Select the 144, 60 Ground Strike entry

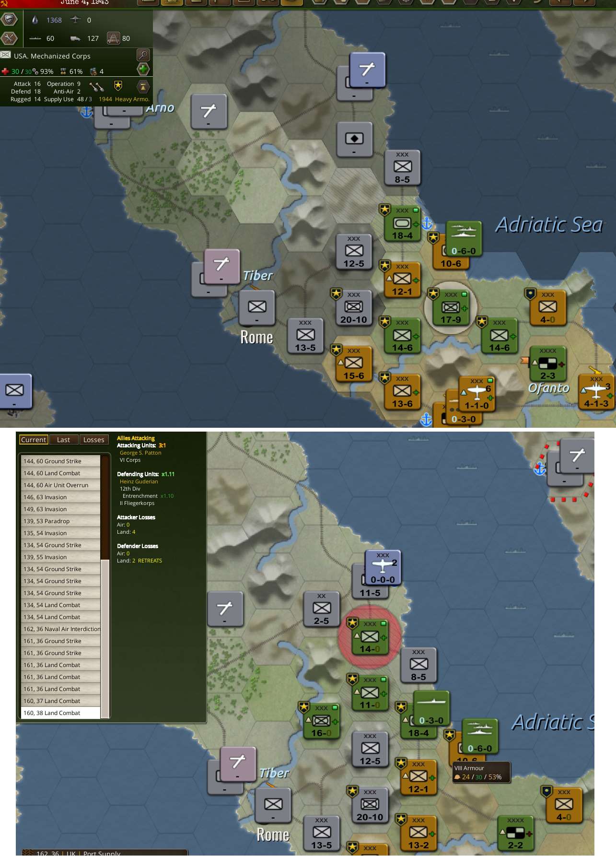click(60, 461)
